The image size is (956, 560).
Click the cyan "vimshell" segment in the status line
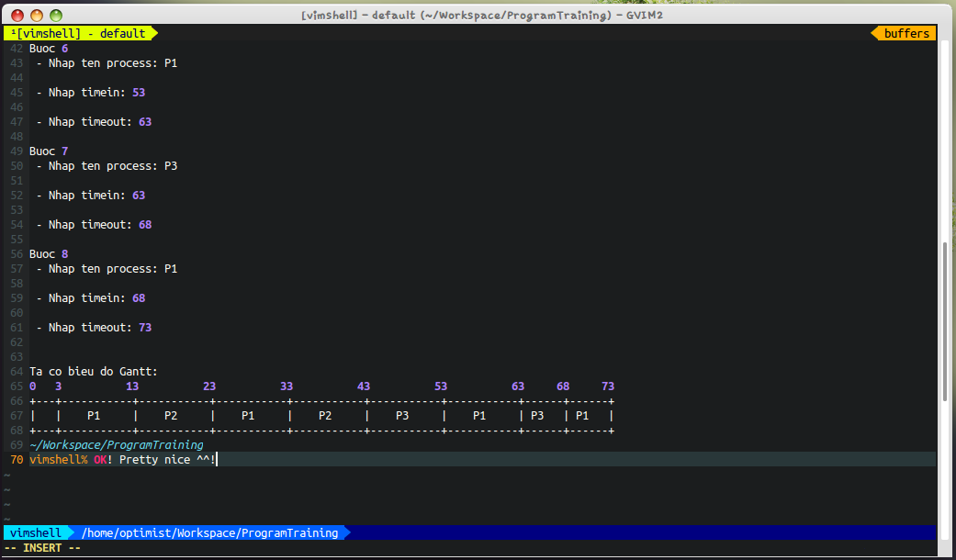(x=36, y=532)
